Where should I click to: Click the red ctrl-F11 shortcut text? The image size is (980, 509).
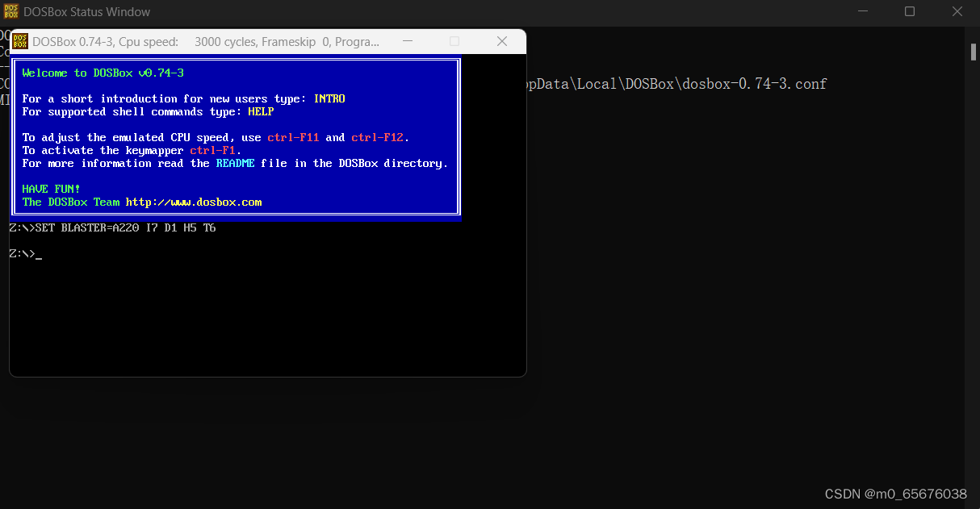coord(294,137)
